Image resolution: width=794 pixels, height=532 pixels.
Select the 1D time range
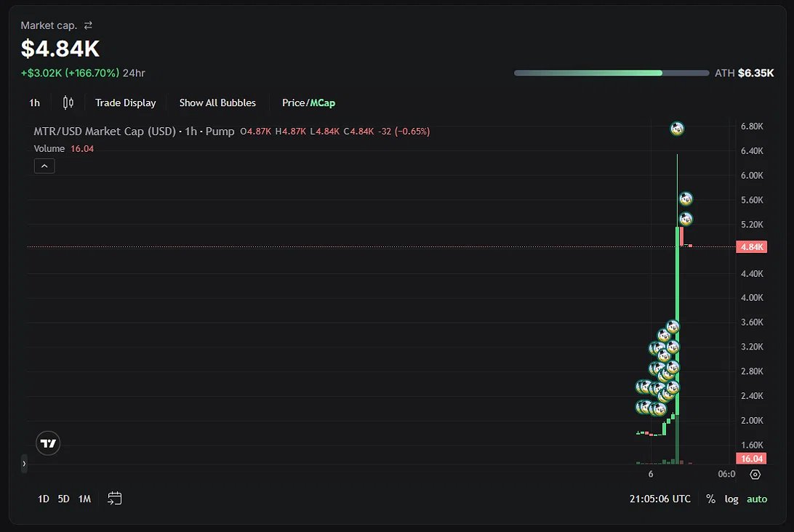44,499
